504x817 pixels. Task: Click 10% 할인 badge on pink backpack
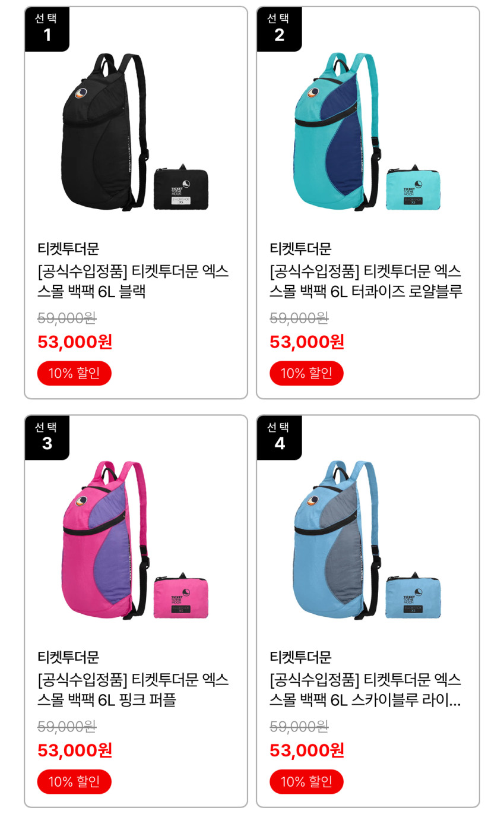pos(74,781)
